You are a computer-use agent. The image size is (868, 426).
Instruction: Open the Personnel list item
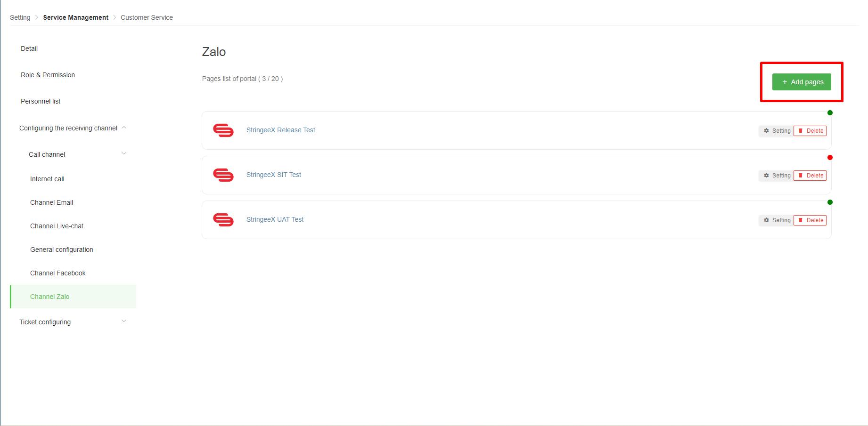(41, 101)
